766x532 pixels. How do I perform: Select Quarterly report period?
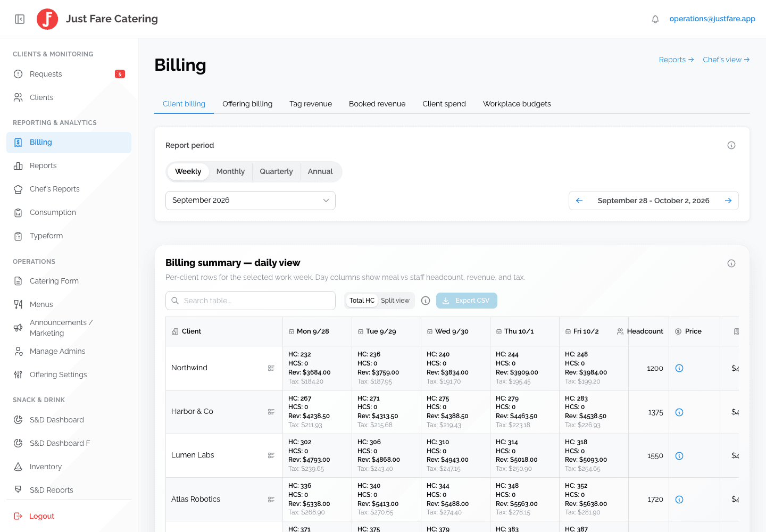(277, 171)
